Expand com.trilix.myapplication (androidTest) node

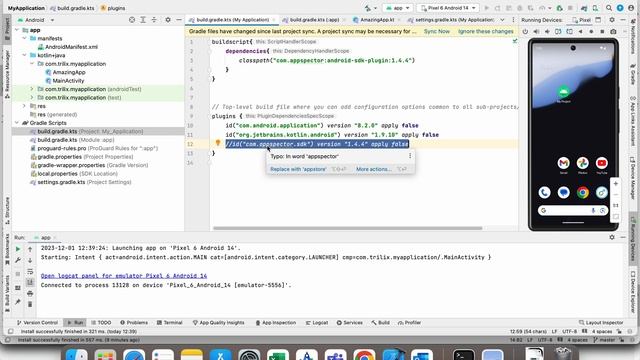pyautogui.click(x=32, y=89)
